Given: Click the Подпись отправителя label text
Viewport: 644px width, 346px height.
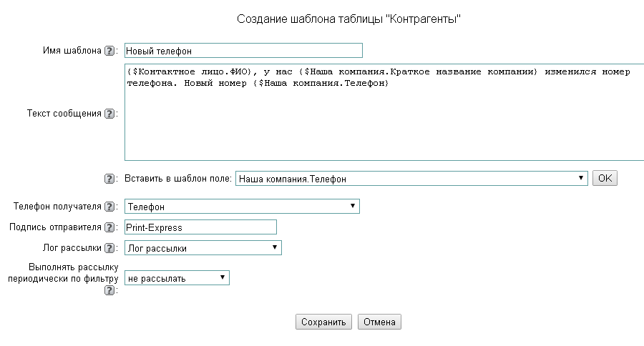Looking at the screenshot, I should [x=55, y=227].
